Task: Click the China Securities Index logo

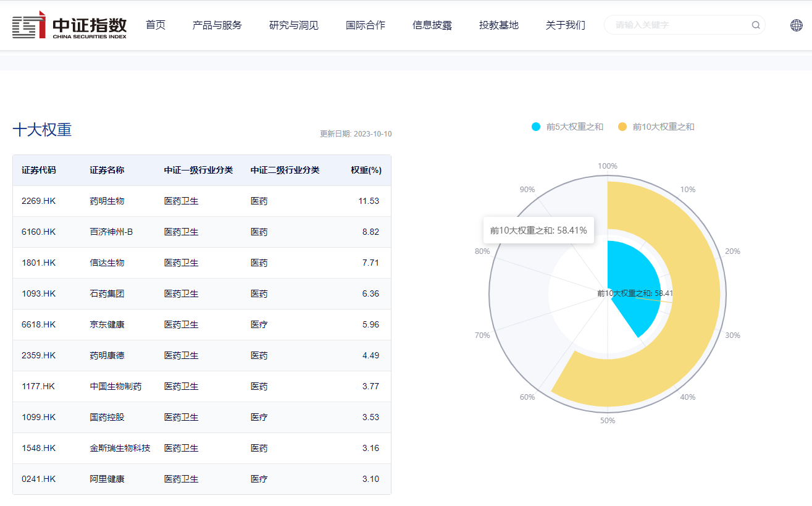Action: click(69, 25)
